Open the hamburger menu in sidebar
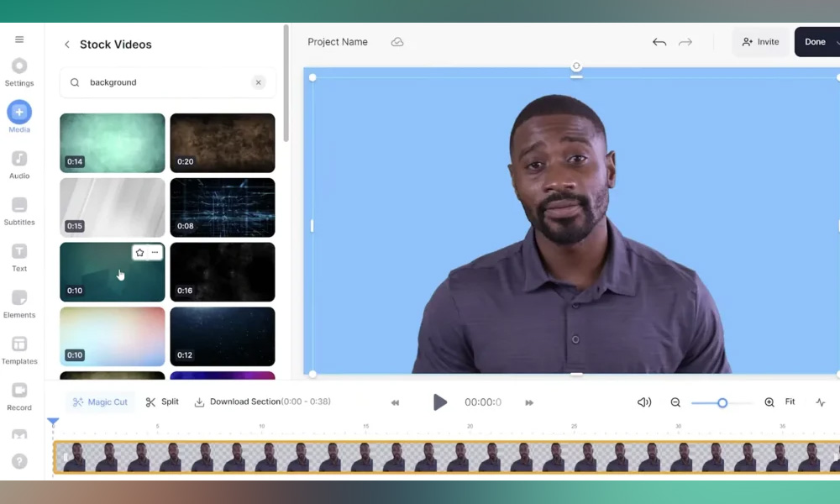Image resolution: width=840 pixels, height=504 pixels. pos(19,39)
